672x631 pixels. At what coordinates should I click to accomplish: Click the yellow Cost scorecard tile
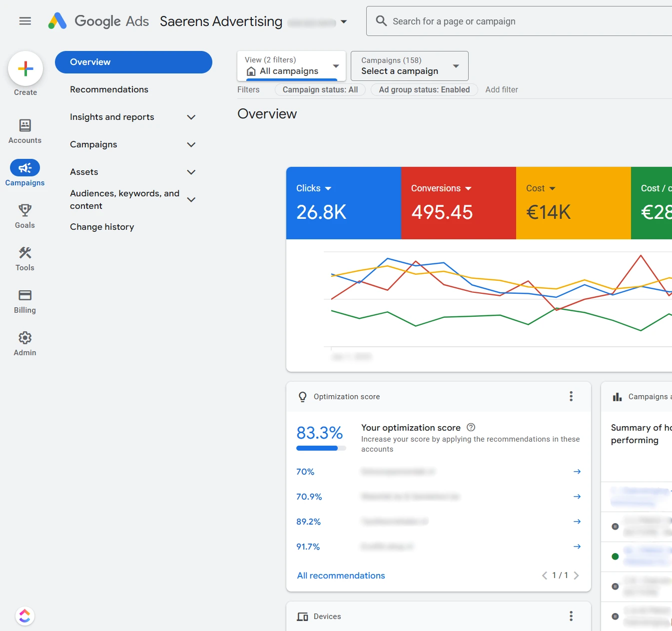coord(574,203)
